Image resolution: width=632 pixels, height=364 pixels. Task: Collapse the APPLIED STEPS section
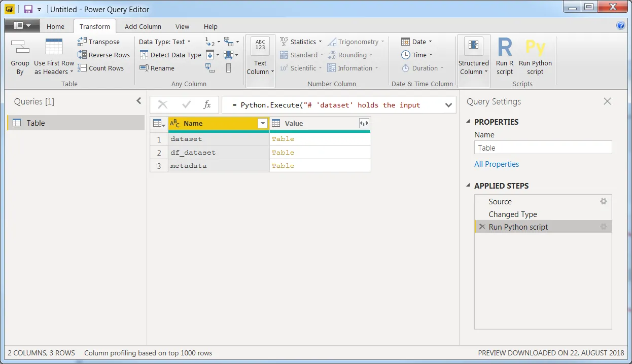point(468,186)
